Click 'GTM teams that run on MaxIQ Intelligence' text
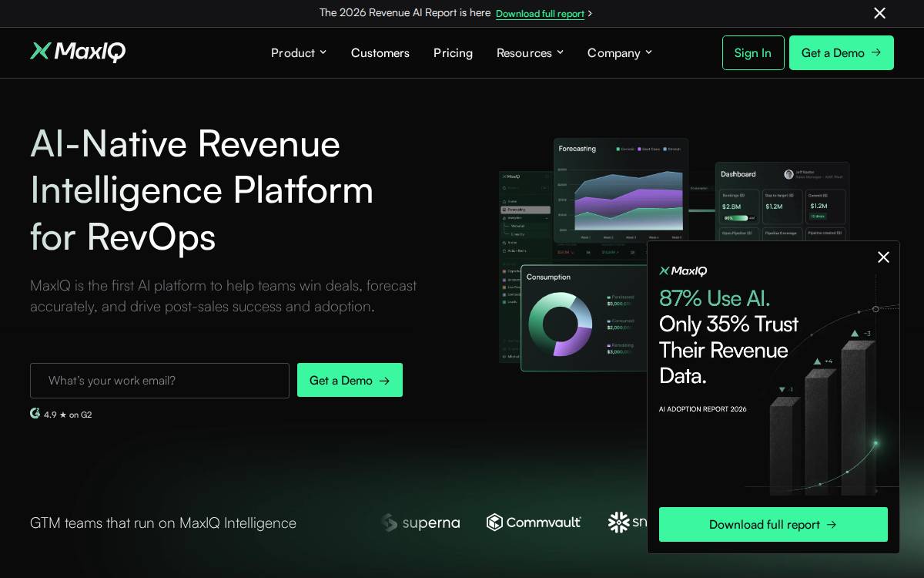This screenshot has height=578, width=924. coord(163,523)
